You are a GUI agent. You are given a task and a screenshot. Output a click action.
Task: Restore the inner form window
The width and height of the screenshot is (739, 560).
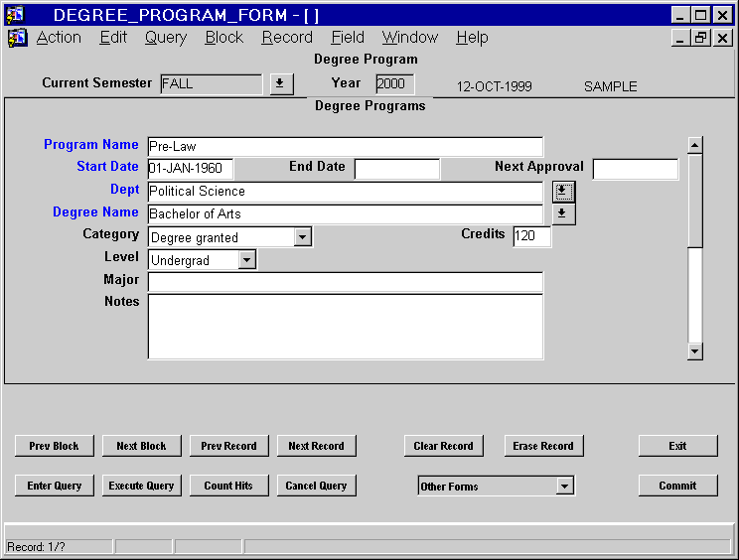click(700, 38)
